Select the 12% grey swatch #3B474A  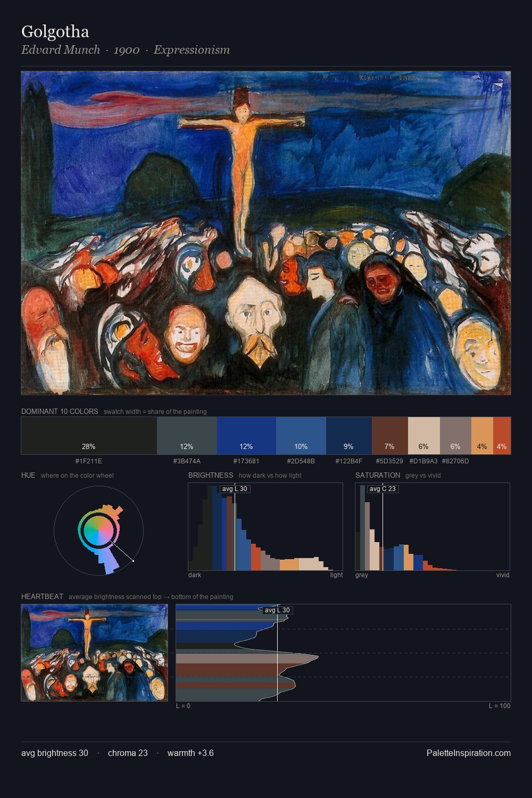click(x=187, y=436)
